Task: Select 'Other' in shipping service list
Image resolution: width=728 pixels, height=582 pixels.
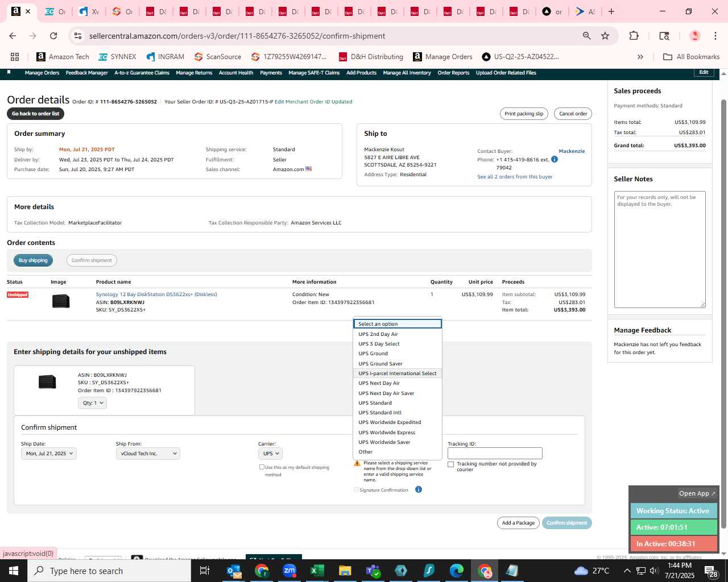Action: click(x=398, y=452)
